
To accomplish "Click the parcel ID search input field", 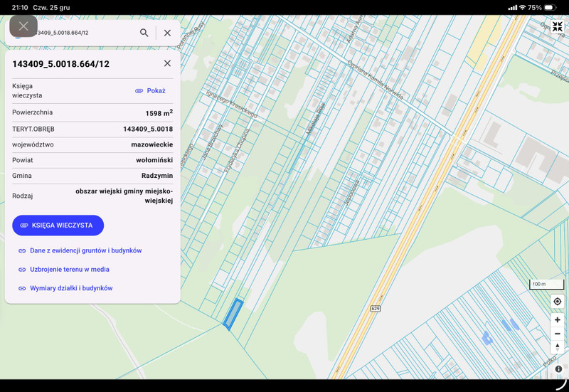I will pos(78,33).
